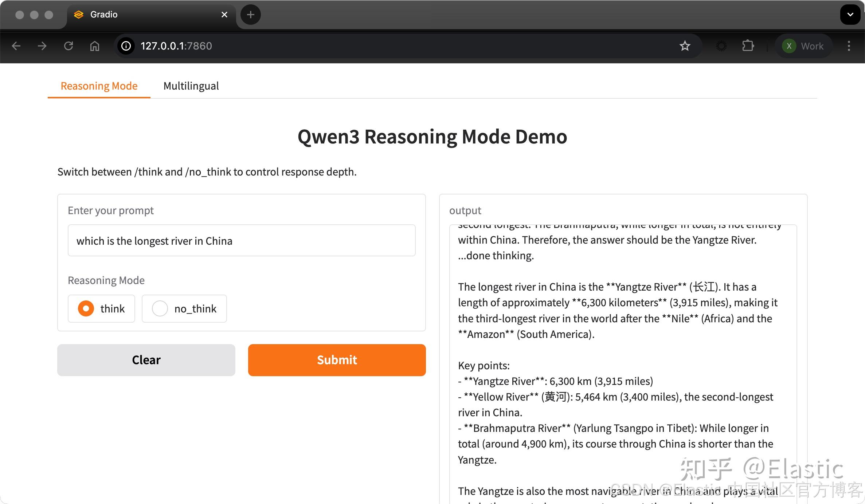Open a new tab with plus icon

250,15
